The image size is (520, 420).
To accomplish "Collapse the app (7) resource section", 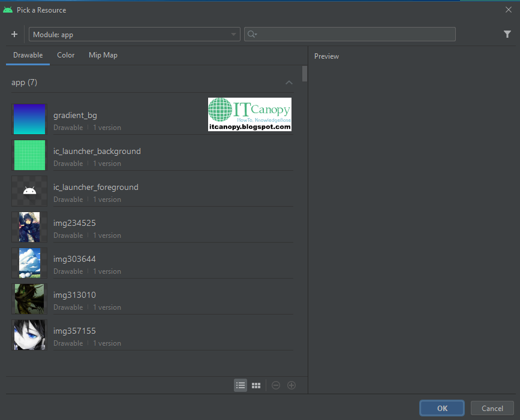I will [289, 82].
